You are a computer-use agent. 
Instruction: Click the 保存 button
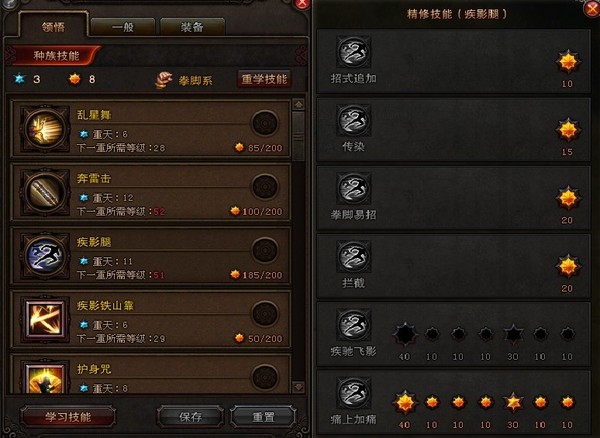pos(191,417)
